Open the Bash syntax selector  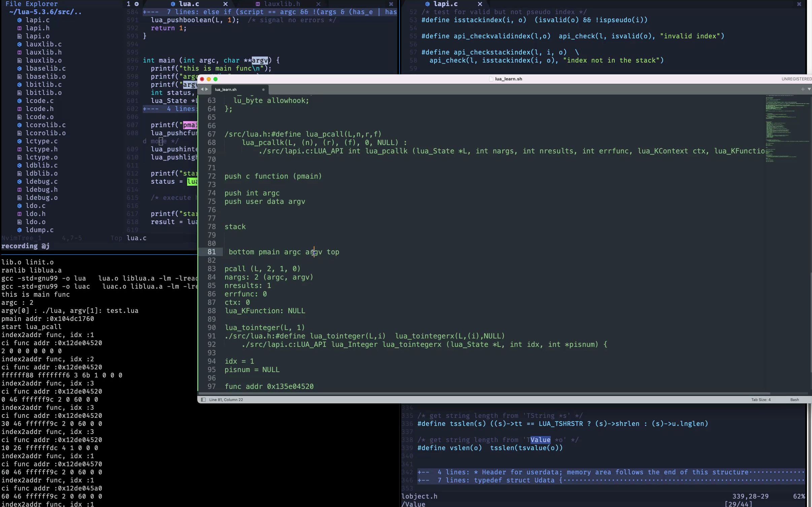794,400
